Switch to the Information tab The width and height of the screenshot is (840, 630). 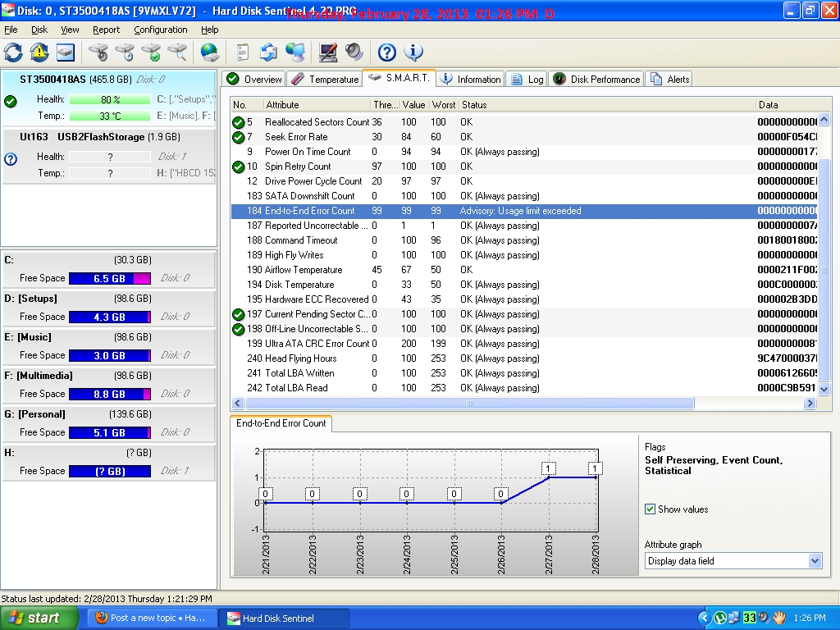pos(470,80)
